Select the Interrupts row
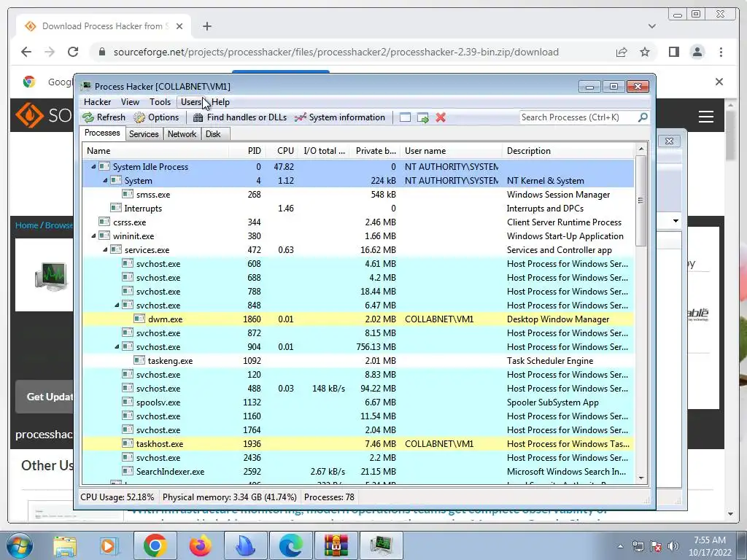Screen dimensions: 747x560 tap(358, 208)
